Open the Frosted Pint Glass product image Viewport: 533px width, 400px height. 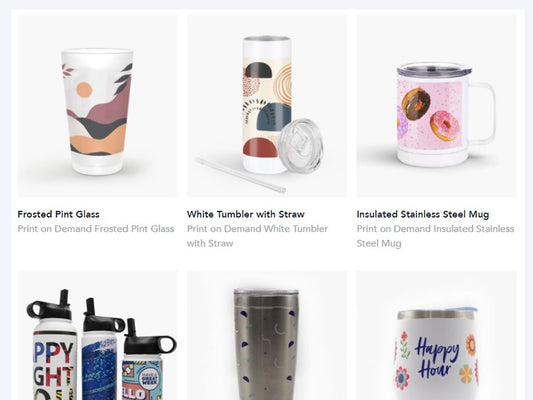point(98,106)
